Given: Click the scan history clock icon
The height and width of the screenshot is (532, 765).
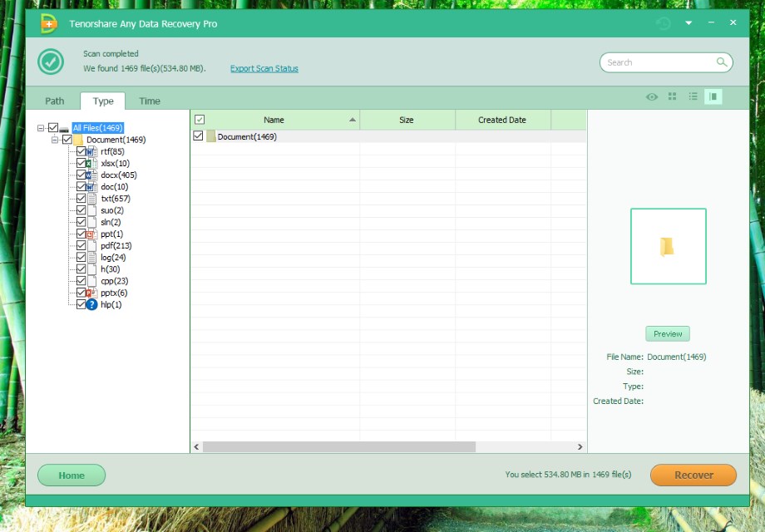Looking at the screenshot, I should click(x=663, y=23).
